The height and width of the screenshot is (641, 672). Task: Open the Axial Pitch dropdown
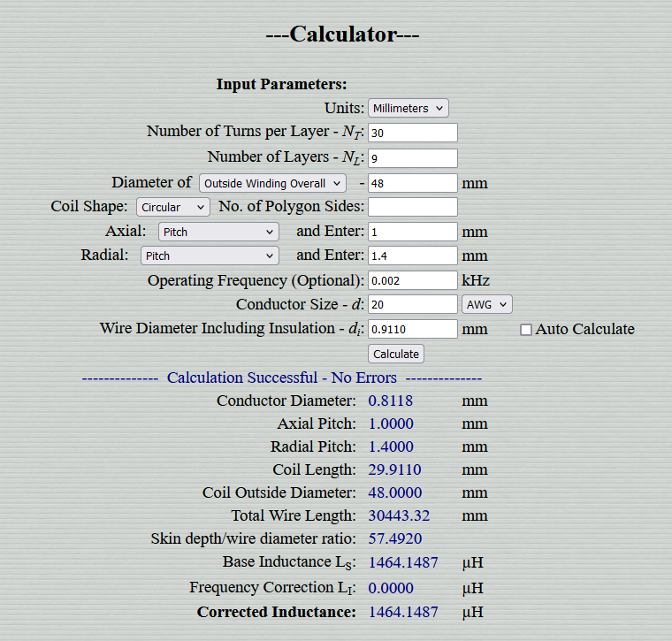(218, 232)
